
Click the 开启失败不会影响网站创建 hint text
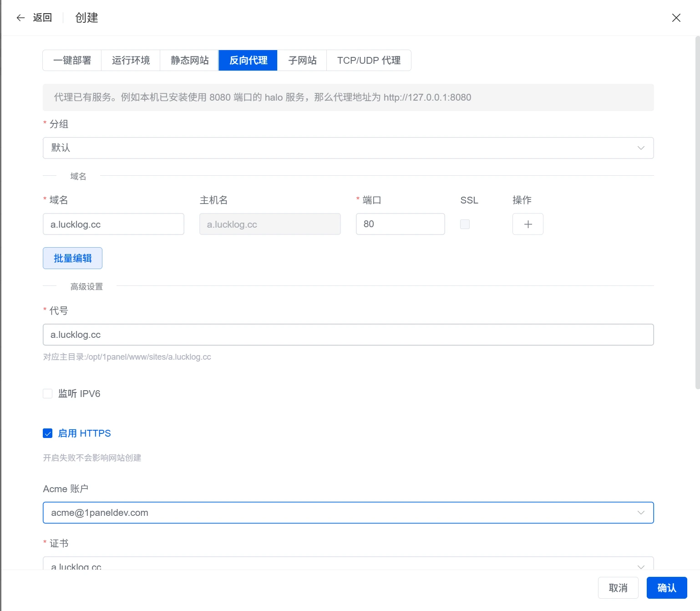[x=92, y=458]
